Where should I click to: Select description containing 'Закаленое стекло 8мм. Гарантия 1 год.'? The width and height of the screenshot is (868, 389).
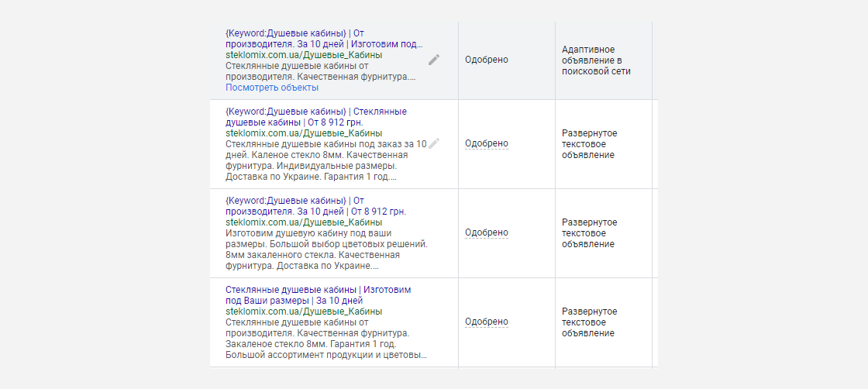pyautogui.click(x=326, y=339)
